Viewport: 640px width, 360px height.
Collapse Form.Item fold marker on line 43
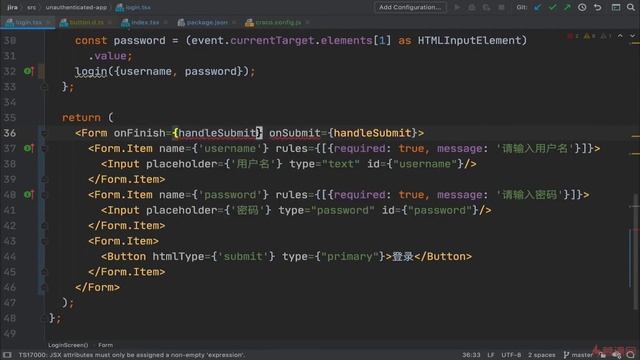pyautogui.click(x=44, y=241)
